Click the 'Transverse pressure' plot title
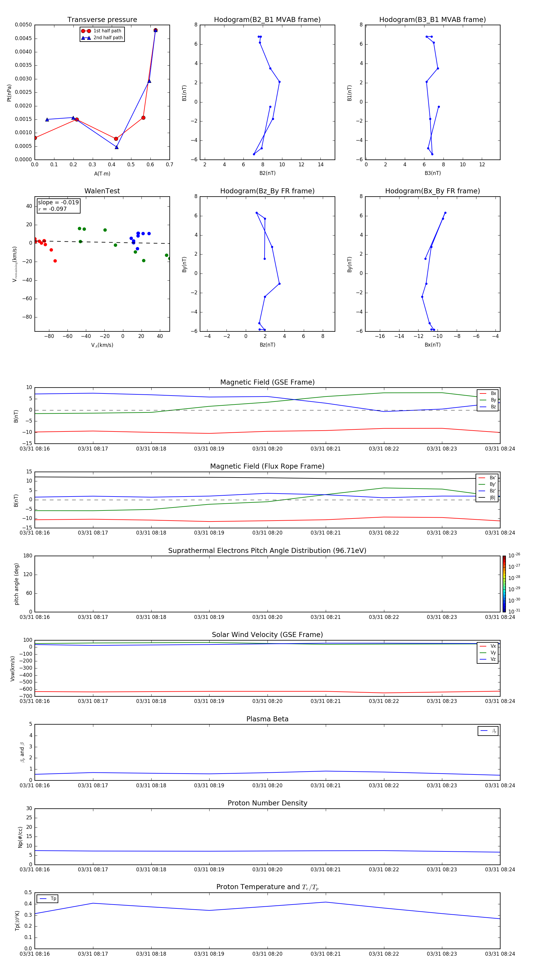535x980 pixels. click(x=102, y=20)
